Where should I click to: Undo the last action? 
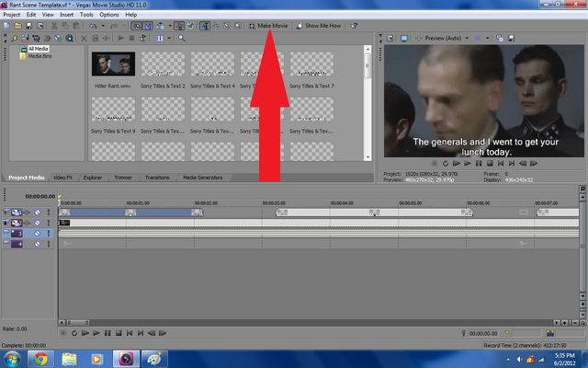pyautogui.click(x=93, y=26)
